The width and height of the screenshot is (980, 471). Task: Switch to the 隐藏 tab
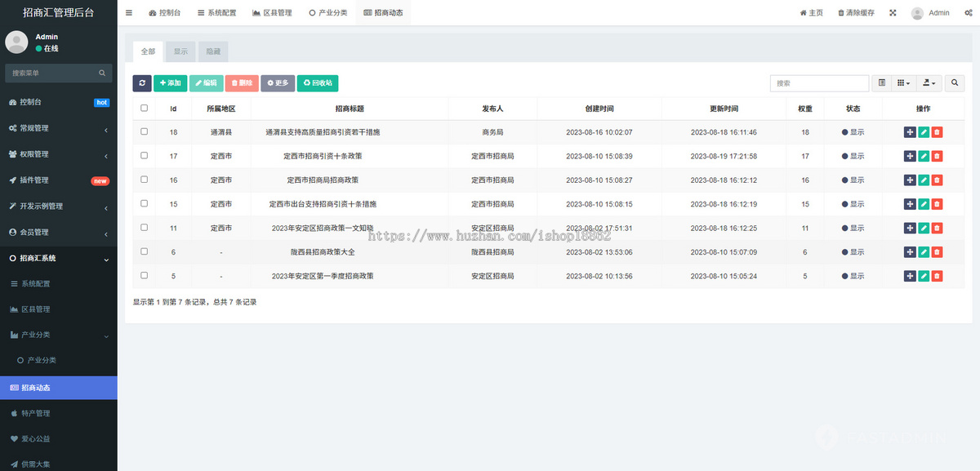tap(213, 51)
